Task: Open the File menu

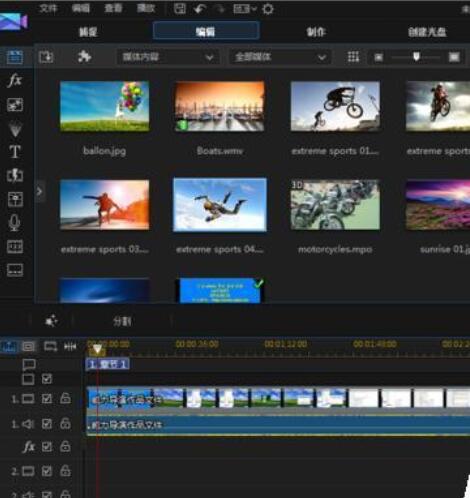Action: pos(48,8)
